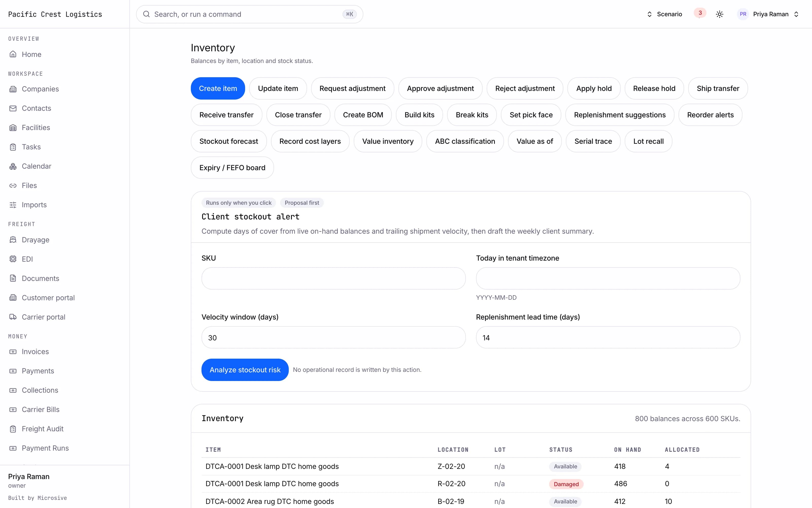Click the search magnifier icon
The image size is (812, 508).
click(146, 14)
